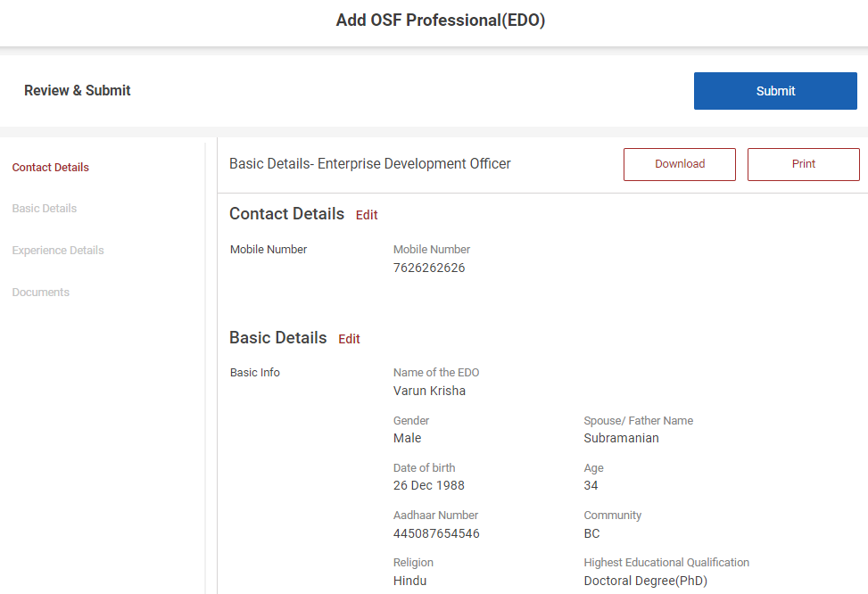Go to Basic Details in left sidebar
The height and width of the screenshot is (594, 868).
(x=45, y=209)
